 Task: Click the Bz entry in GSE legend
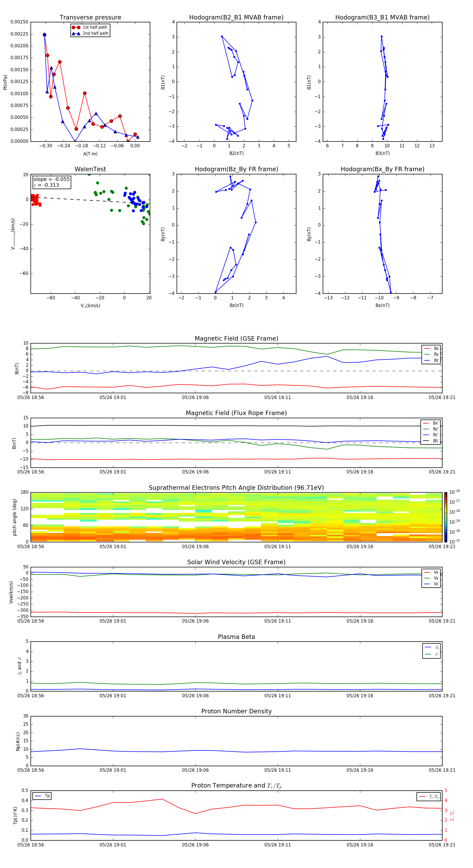431,360
